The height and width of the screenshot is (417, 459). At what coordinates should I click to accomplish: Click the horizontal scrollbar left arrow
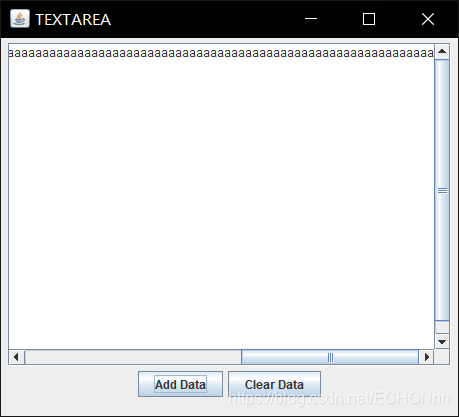click(x=16, y=357)
